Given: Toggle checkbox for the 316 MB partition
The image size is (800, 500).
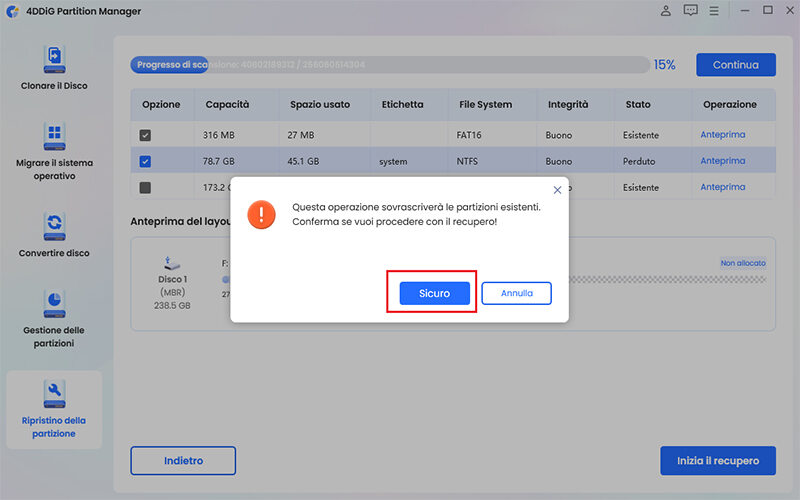Looking at the screenshot, I should 146,135.
